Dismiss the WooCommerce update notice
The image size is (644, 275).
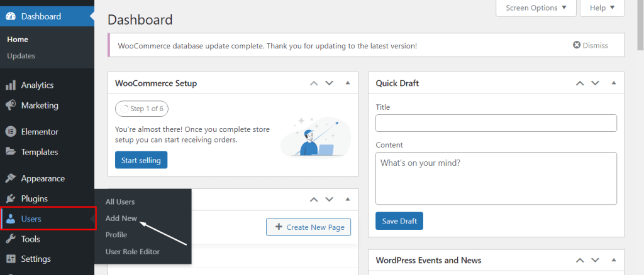coord(591,45)
